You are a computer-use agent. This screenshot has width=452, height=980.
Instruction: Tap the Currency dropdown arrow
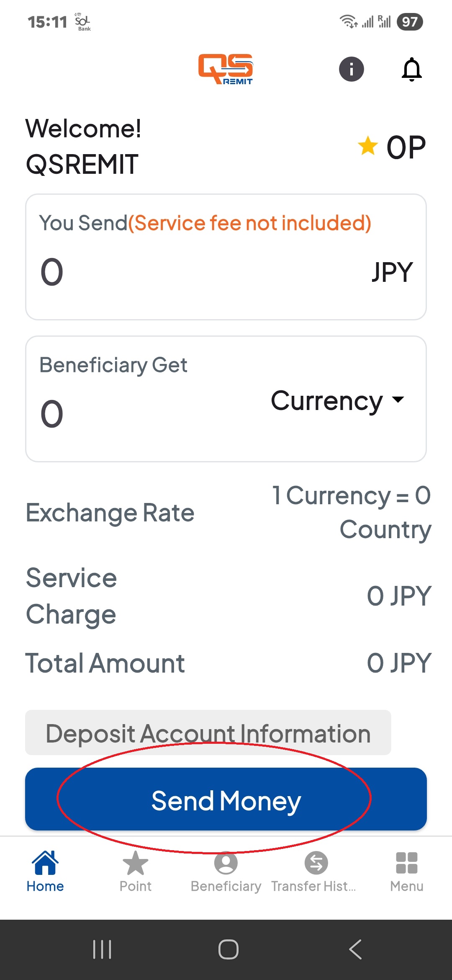(x=398, y=400)
